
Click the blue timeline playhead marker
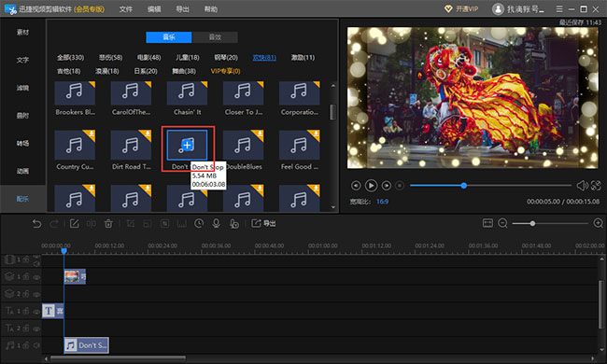[64, 251]
